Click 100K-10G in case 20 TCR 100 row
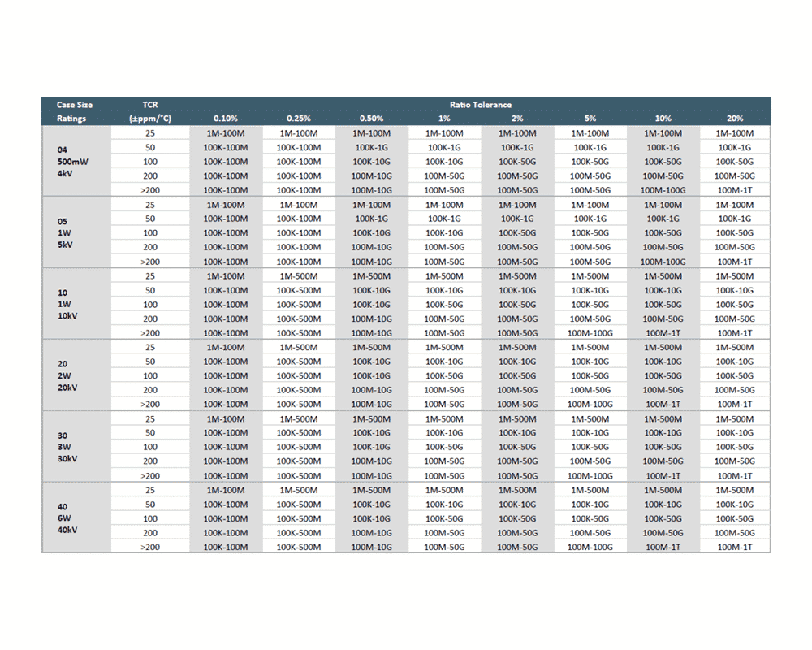 (371, 376)
